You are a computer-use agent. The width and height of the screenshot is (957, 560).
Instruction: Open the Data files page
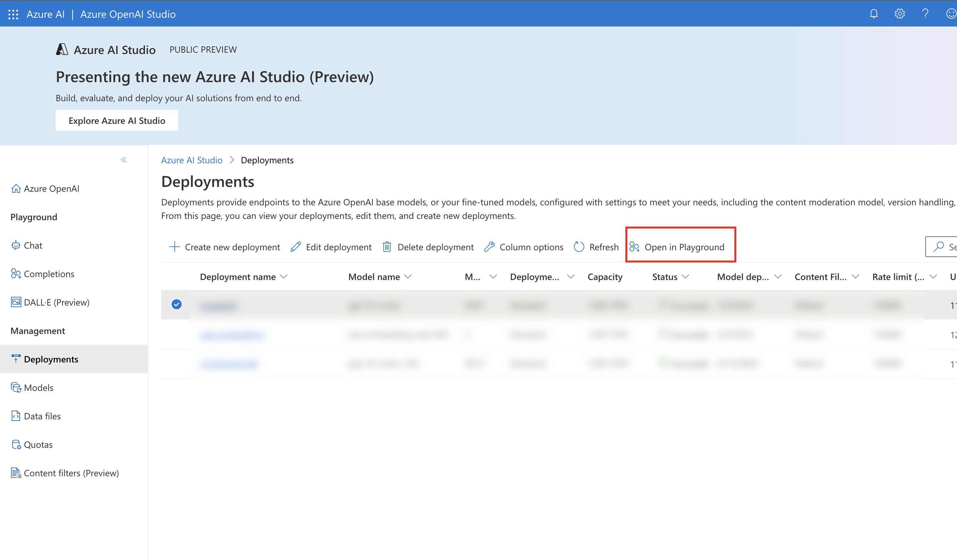tap(42, 416)
